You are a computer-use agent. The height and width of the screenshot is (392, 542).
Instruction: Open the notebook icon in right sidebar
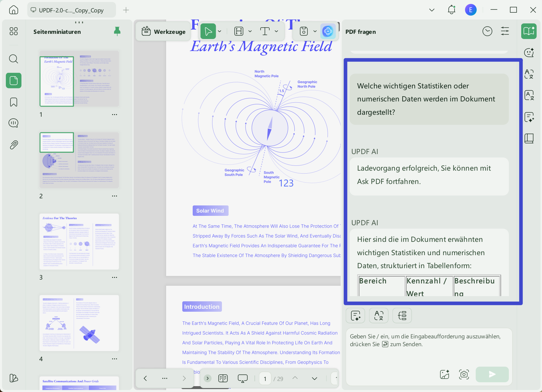529,138
